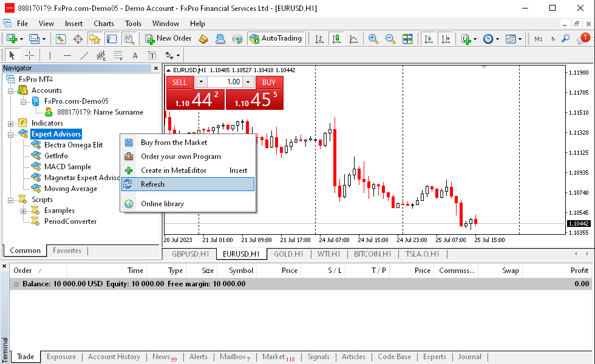
Task: Switch to the BITCOIN,H1 chart tab
Action: (x=372, y=254)
